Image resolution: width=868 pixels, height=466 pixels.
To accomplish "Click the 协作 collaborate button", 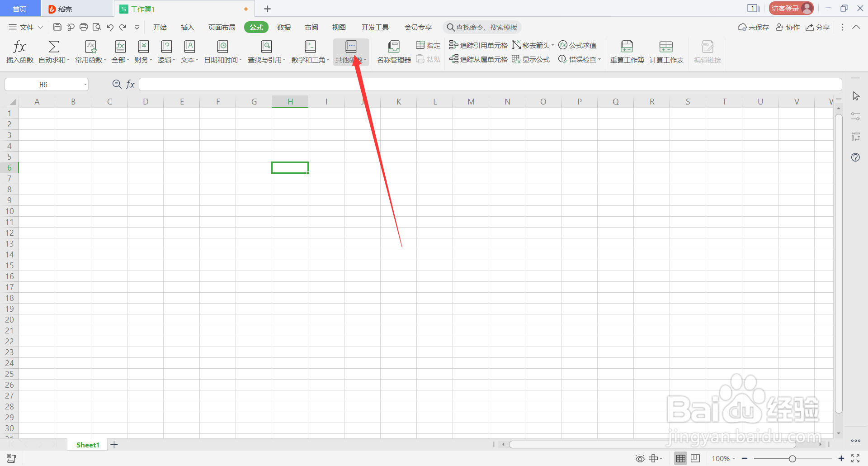I will (x=788, y=27).
